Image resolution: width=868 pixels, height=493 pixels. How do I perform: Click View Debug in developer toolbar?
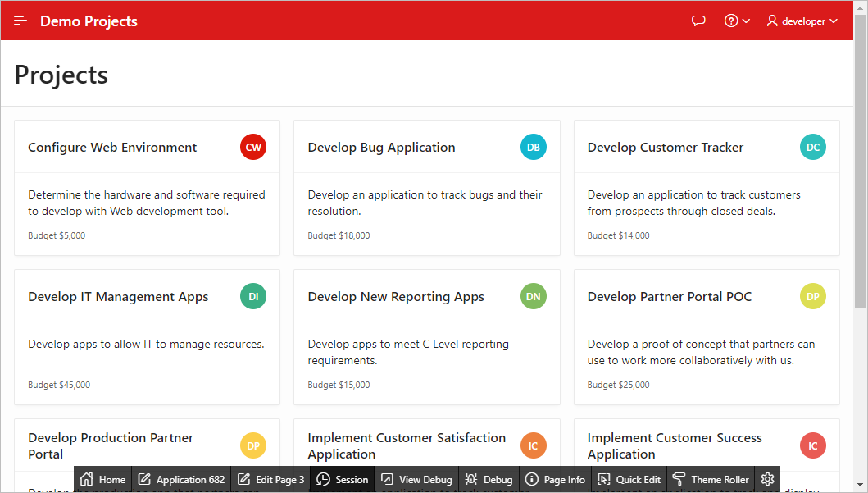tap(416, 479)
